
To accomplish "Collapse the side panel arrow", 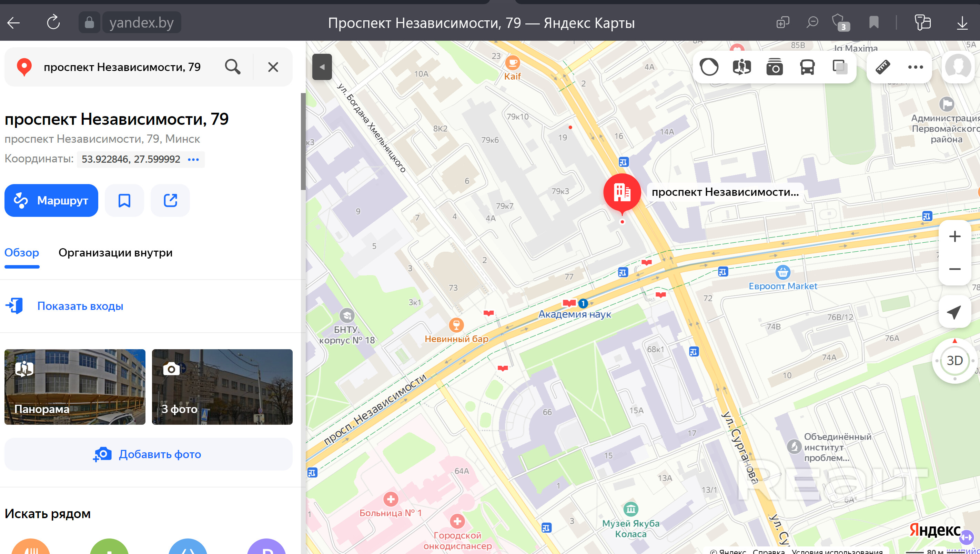I will [x=322, y=67].
